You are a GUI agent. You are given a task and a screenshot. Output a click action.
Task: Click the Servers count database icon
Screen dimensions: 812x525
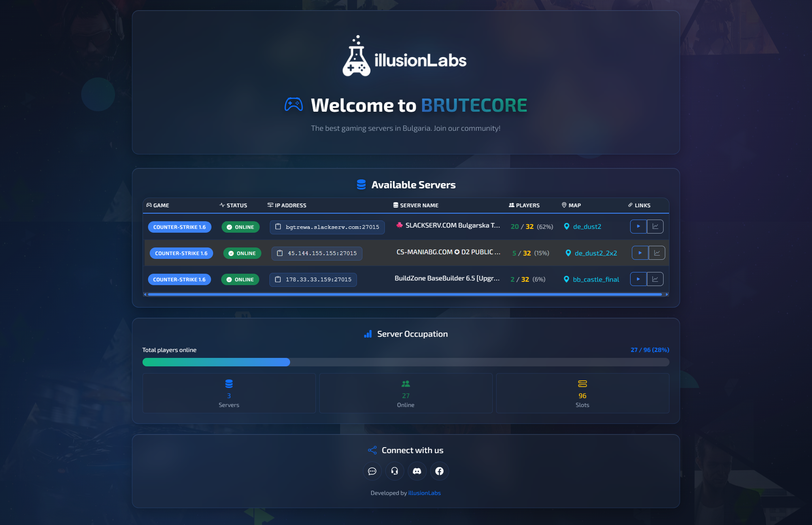coord(229,384)
